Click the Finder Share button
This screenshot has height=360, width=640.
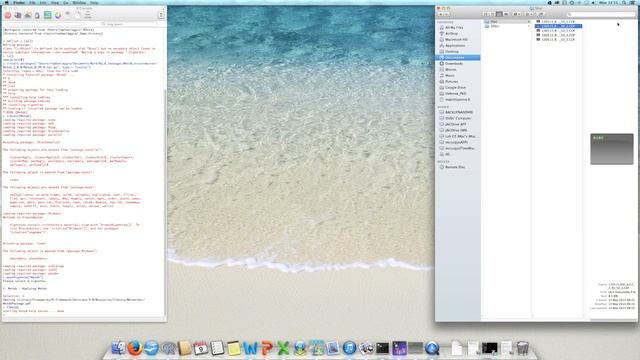coord(541,14)
